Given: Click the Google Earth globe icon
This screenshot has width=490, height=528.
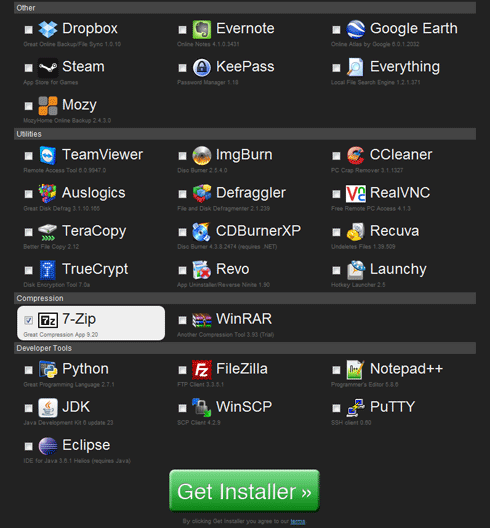Looking at the screenshot, I should point(355,29).
